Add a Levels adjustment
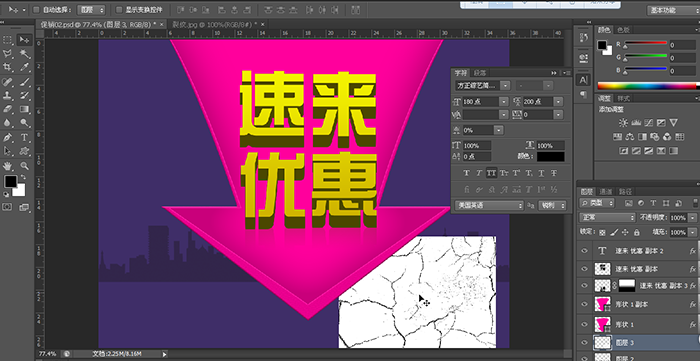Image resolution: width=700 pixels, height=361 pixels. pyautogui.click(x=637, y=123)
